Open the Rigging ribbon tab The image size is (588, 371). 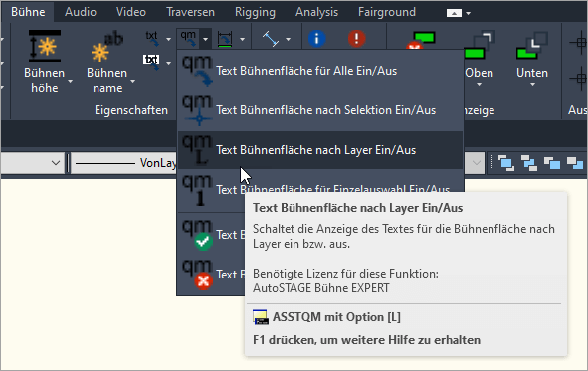point(255,12)
